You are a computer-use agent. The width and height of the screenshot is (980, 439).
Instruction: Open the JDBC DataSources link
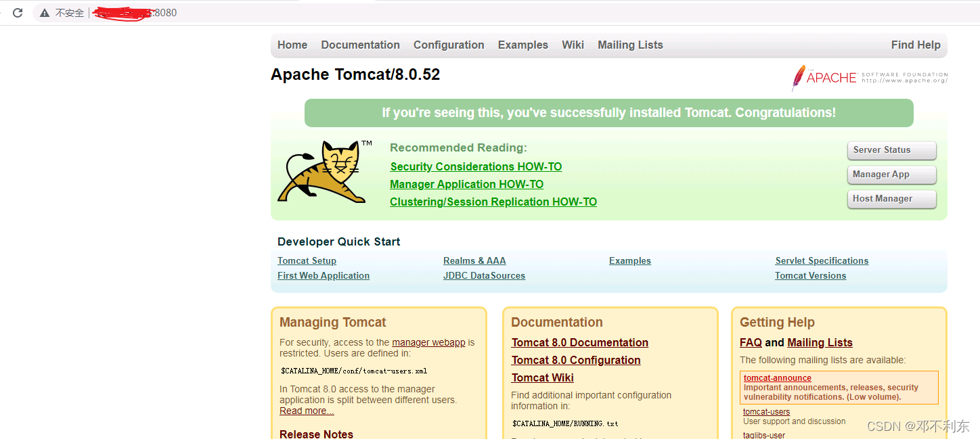tap(484, 276)
